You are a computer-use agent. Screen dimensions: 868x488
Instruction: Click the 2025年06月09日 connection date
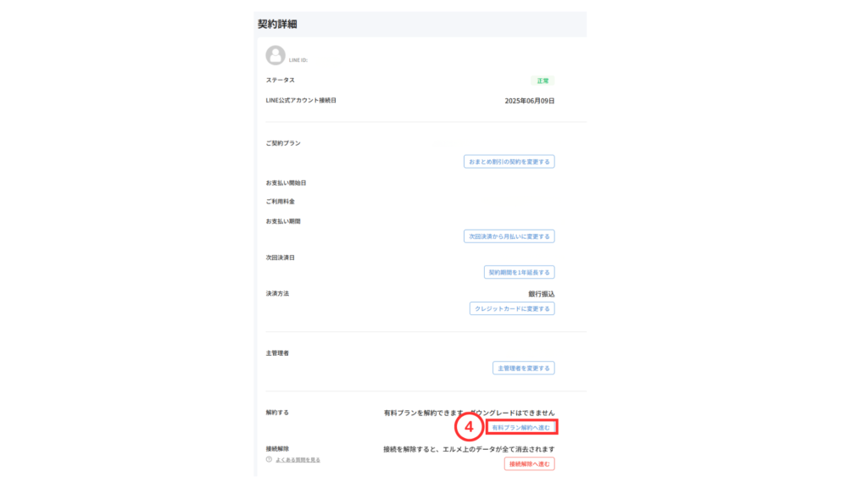(x=529, y=101)
